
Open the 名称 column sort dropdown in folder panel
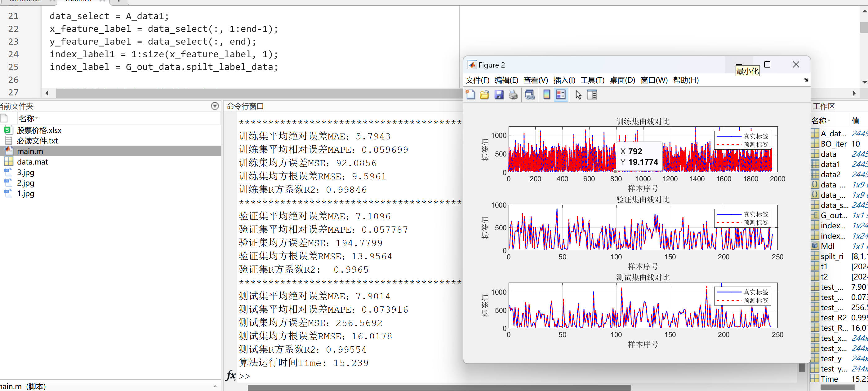point(36,119)
